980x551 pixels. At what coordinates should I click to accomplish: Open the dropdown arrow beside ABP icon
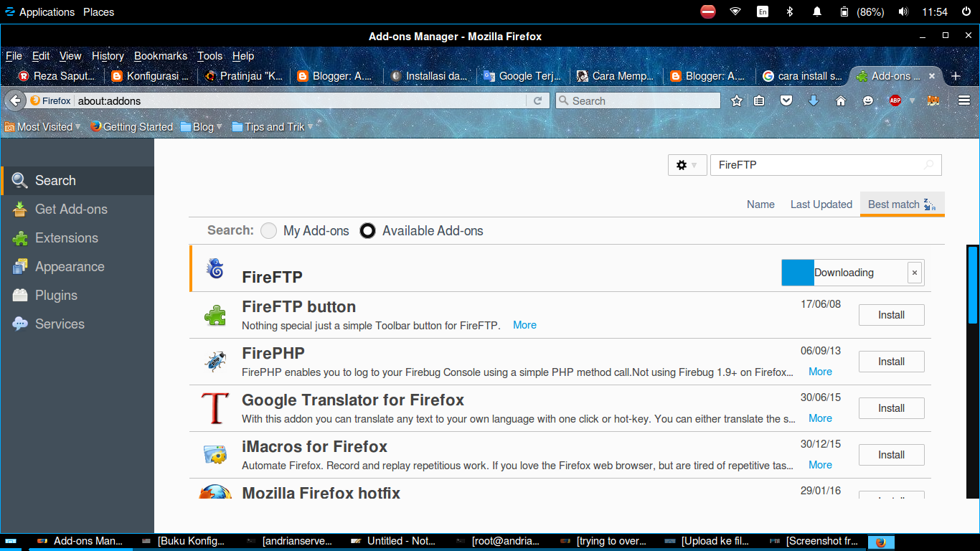pos(913,101)
